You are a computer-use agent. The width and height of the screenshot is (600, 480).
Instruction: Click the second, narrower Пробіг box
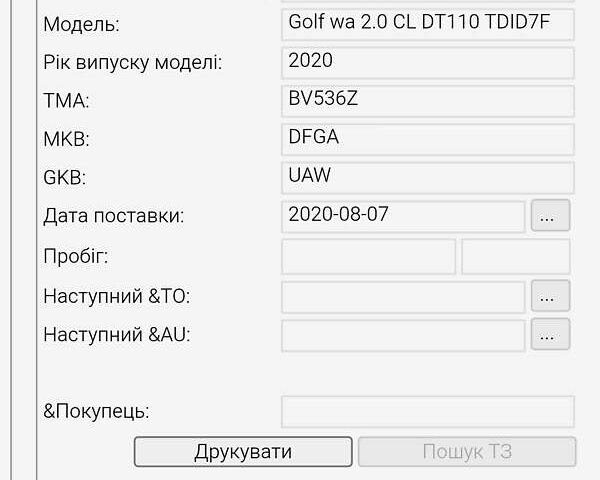pos(515,256)
